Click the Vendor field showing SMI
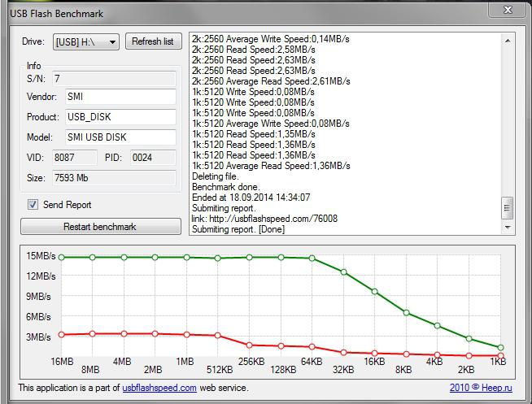This screenshot has width=532, height=404. pyautogui.click(x=120, y=97)
